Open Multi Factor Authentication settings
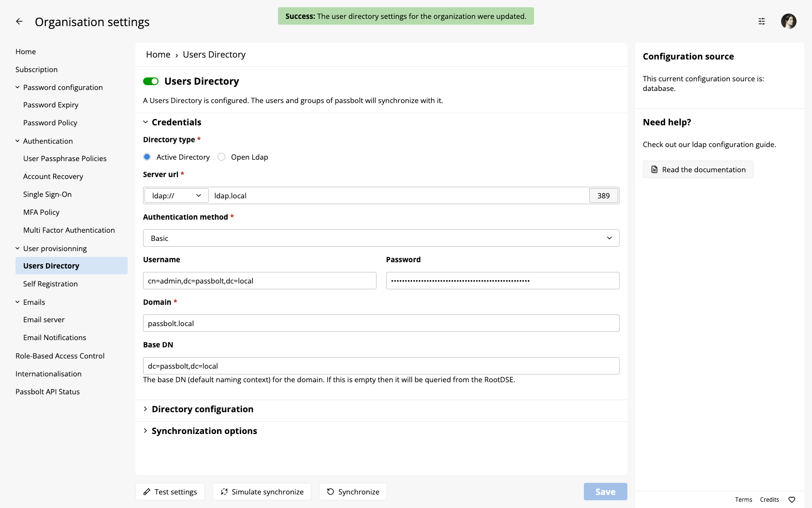 tap(69, 230)
